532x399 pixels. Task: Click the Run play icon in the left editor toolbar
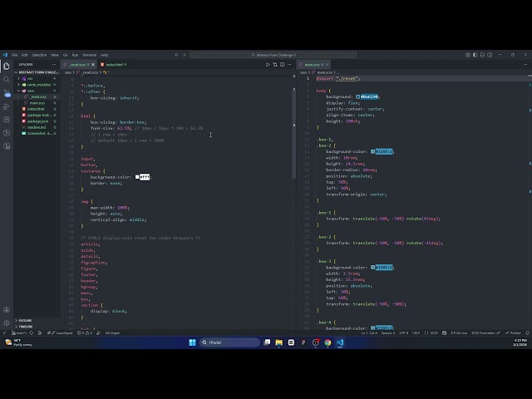coord(268,65)
